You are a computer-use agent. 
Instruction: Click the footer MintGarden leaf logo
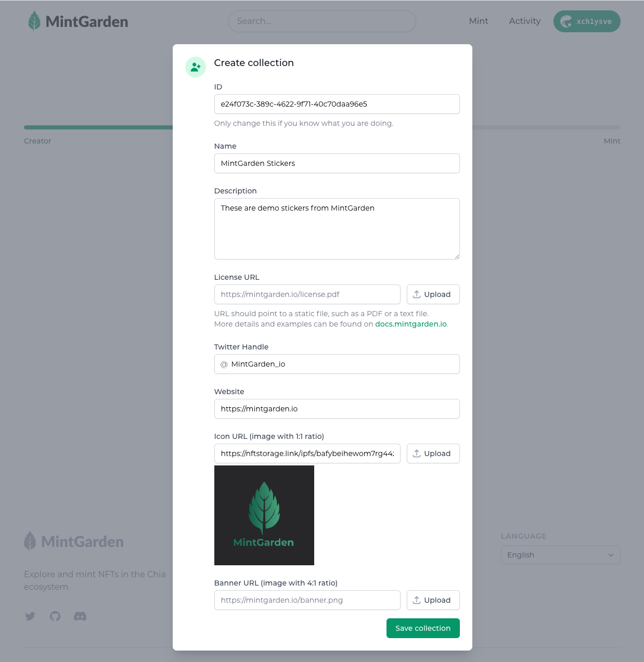click(x=30, y=541)
